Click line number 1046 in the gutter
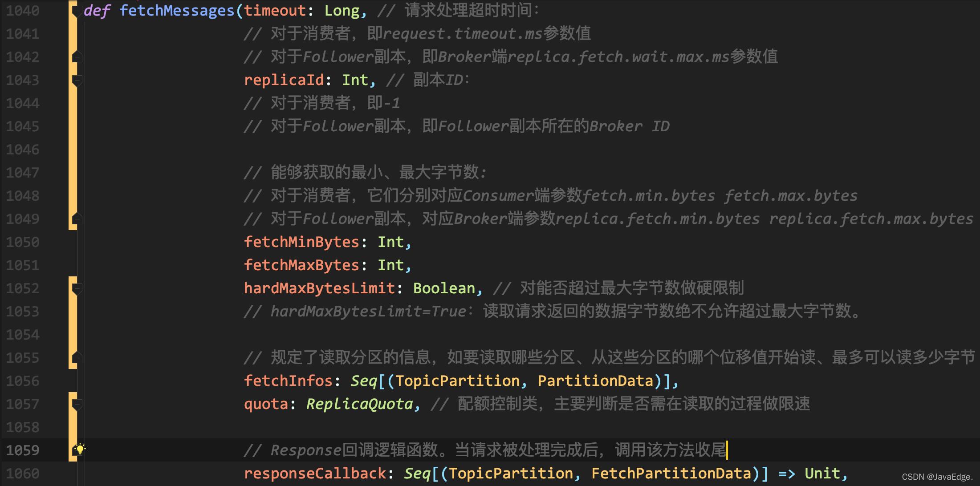 click(x=23, y=150)
